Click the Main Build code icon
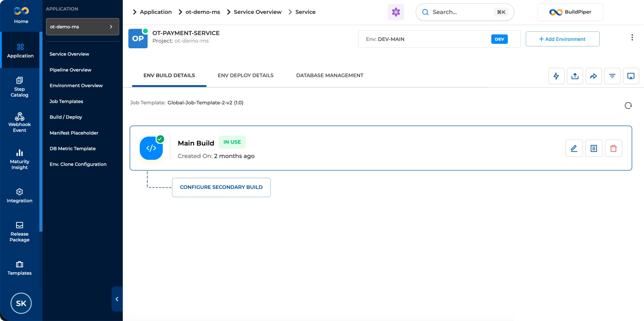 click(151, 148)
